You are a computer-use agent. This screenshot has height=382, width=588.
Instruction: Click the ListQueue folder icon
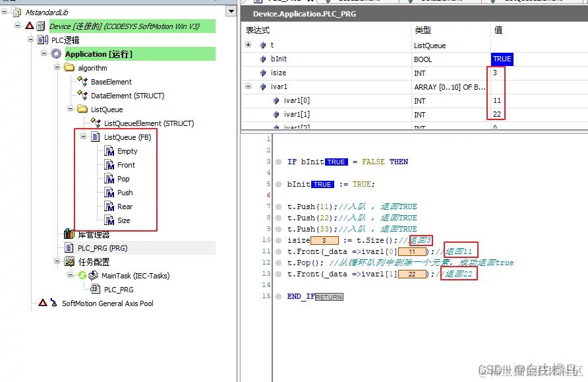point(82,110)
